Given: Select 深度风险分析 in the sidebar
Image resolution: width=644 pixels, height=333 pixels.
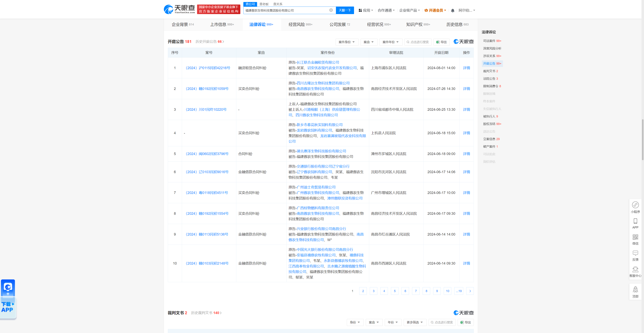Looking at the screenshot, I should tap(492, 48).
